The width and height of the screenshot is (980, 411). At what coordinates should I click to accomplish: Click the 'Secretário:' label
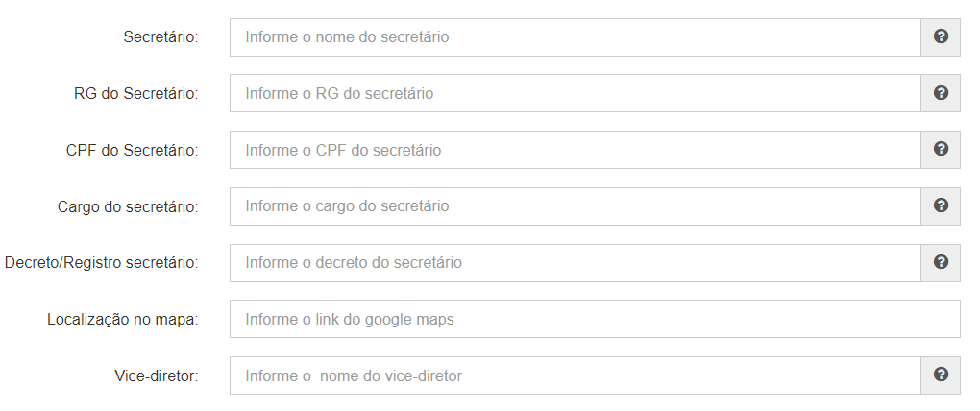(160, 37)
